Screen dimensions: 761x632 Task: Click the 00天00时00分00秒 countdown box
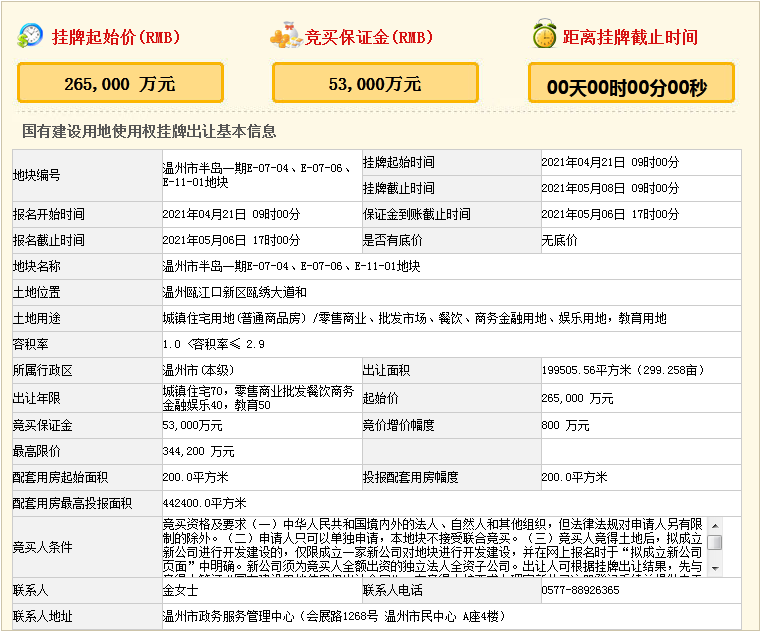click(x=631, y=83)
